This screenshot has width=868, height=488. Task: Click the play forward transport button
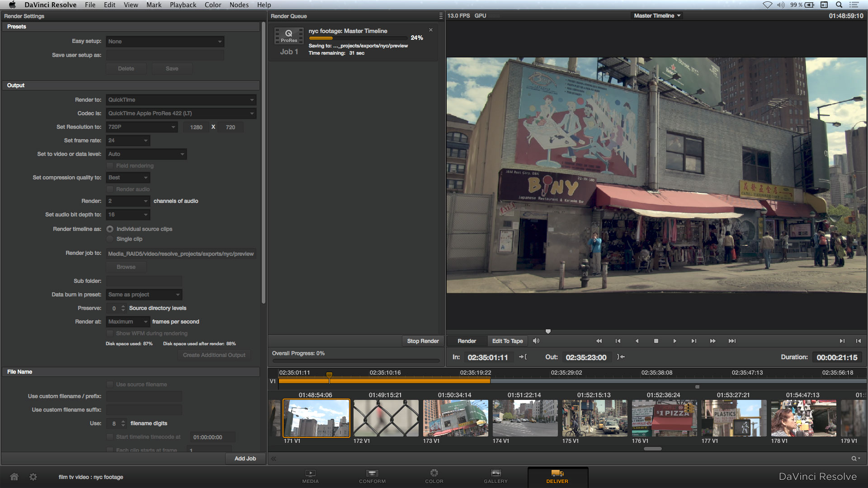click(x=675, y=341)
